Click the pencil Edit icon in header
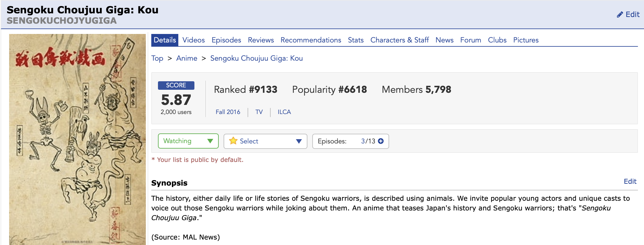This screenshot has width=644, height=245. pos(620,15)
